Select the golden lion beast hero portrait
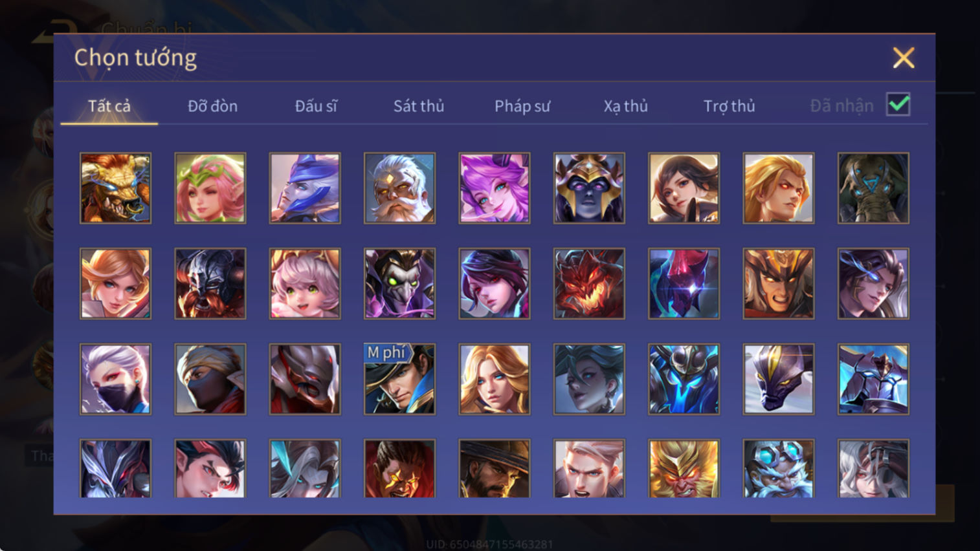Image resolution: width=980 pixels, height=551 pixels. point(115,188)
